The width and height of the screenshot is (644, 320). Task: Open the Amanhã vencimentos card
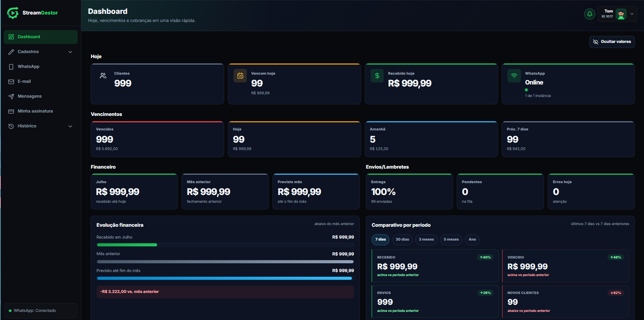coord(431,139)
